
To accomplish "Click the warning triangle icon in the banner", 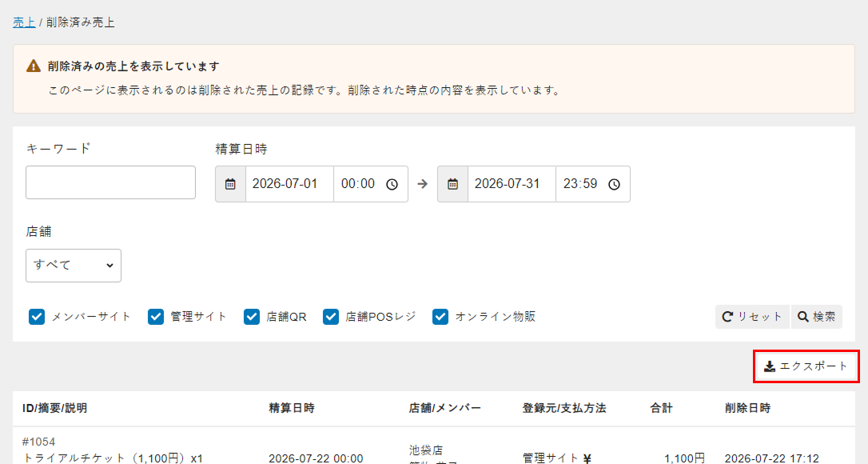I will tap(34, 66).
